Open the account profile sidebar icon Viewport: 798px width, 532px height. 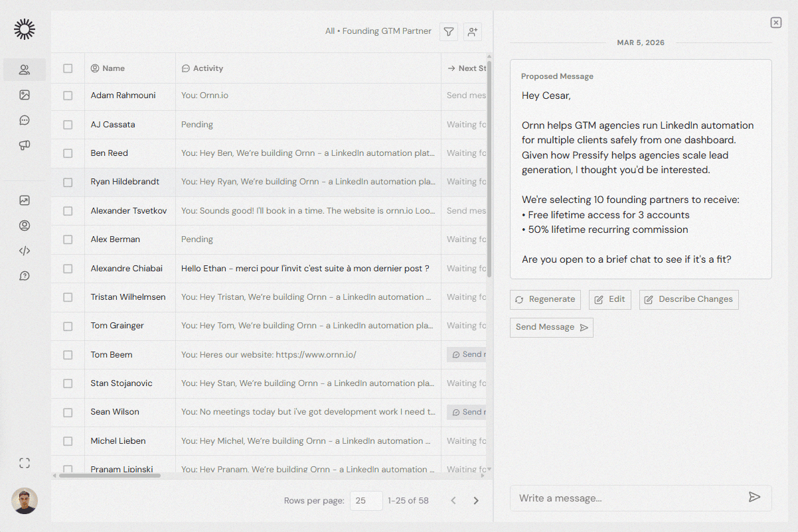pos(25,226)
